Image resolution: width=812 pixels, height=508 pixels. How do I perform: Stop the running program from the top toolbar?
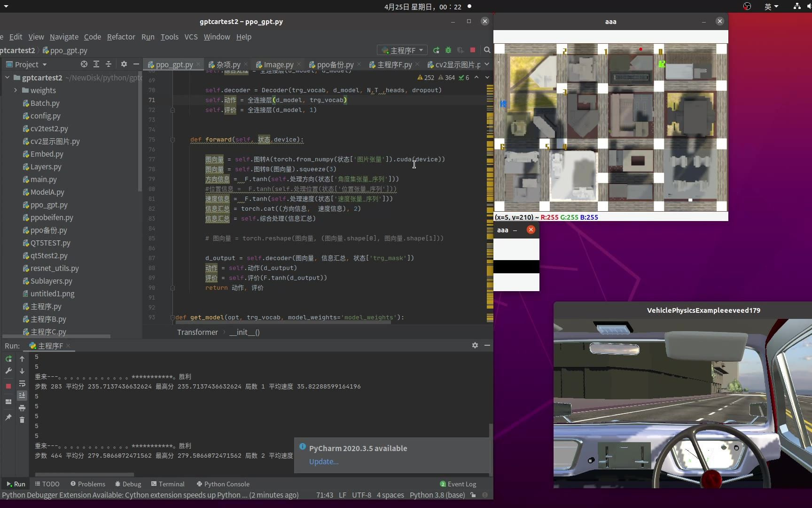tap(473, 50)
